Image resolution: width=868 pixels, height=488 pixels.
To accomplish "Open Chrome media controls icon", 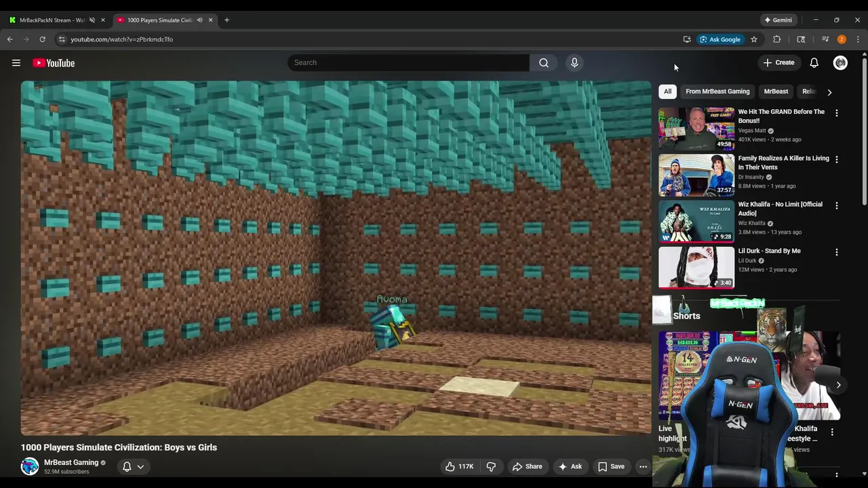I will point(825,39).
